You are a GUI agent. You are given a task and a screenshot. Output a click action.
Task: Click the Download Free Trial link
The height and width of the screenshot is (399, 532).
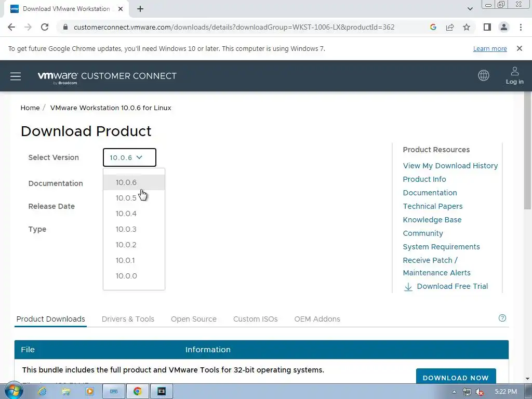point(446,286)
